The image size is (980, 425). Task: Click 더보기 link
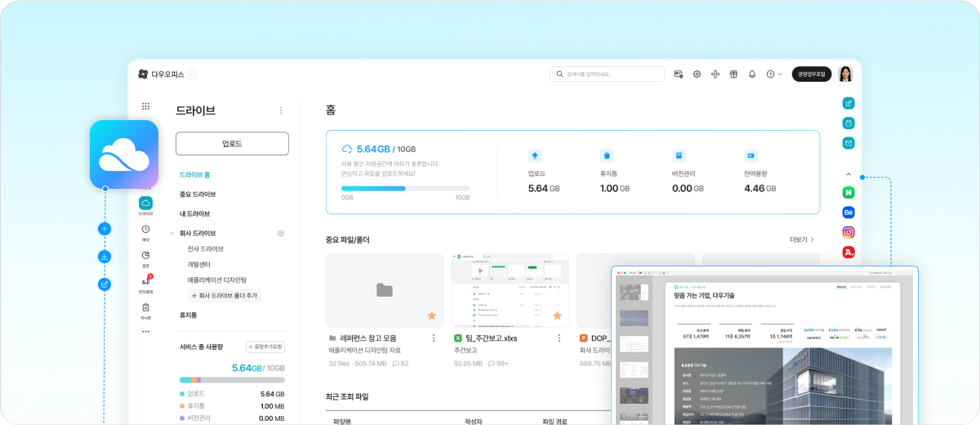point(802,239)
